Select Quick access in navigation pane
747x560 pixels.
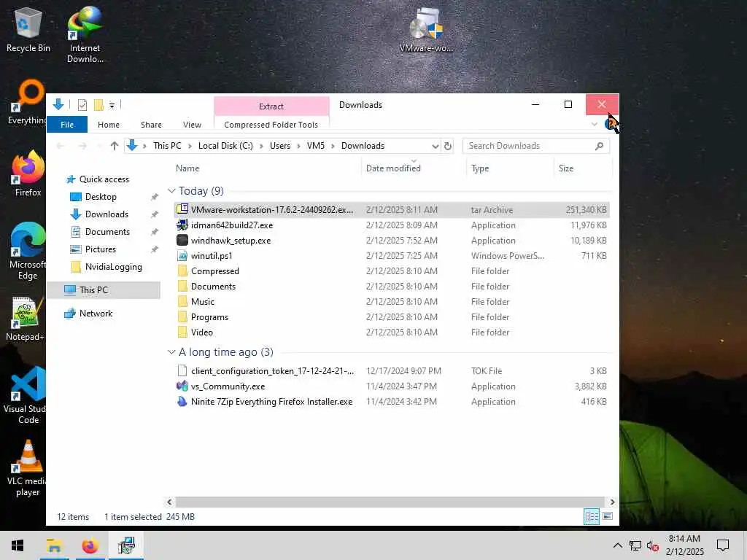[104, 179]
